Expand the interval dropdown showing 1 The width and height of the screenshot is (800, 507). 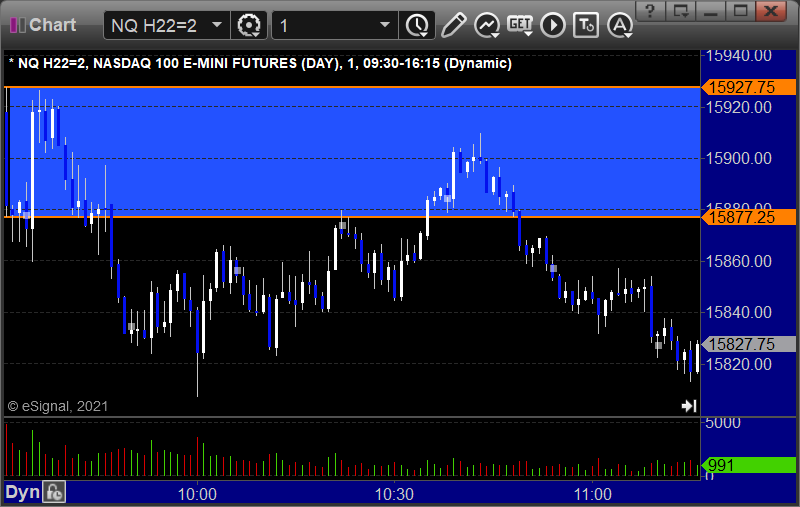coord(385,25)
